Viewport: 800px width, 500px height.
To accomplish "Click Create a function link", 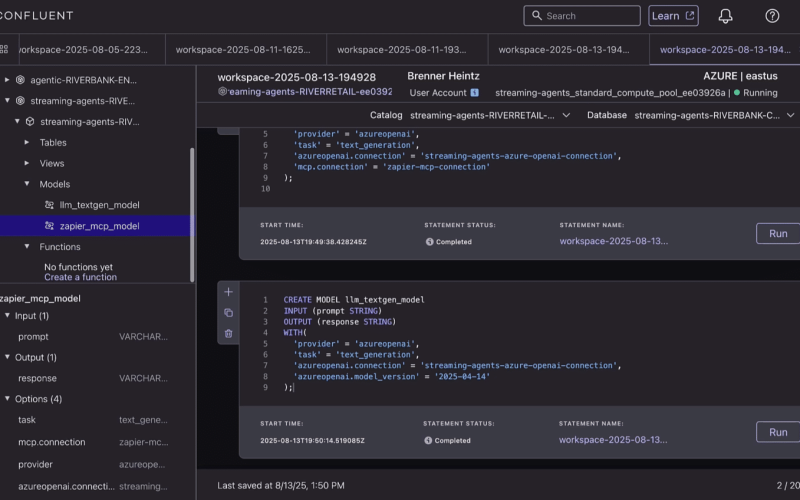I will point(81,277).
